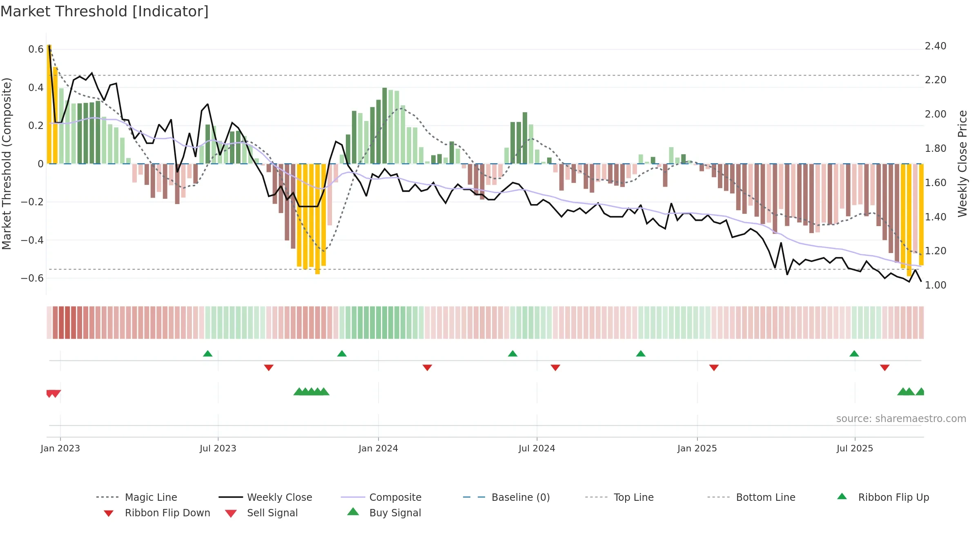Click the ribbon flip down marker after Jul 2024

pos(555,368)
